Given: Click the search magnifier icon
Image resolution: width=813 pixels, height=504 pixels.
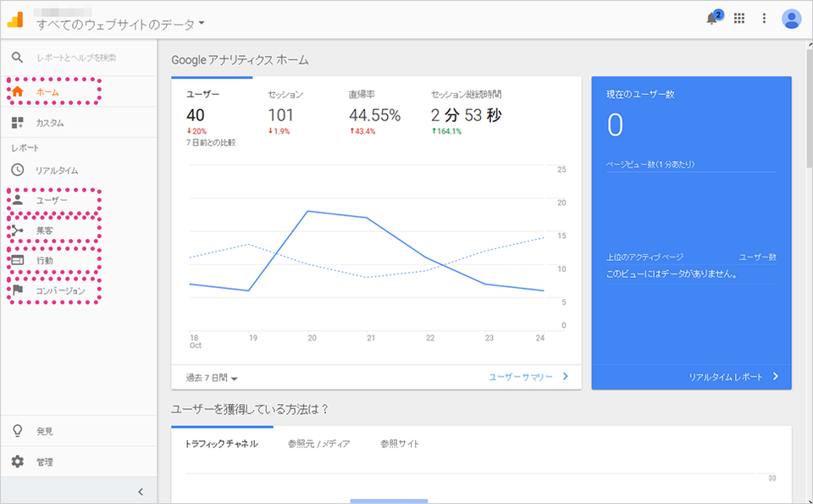Looking at the screenshot, I should pos(18,58).
